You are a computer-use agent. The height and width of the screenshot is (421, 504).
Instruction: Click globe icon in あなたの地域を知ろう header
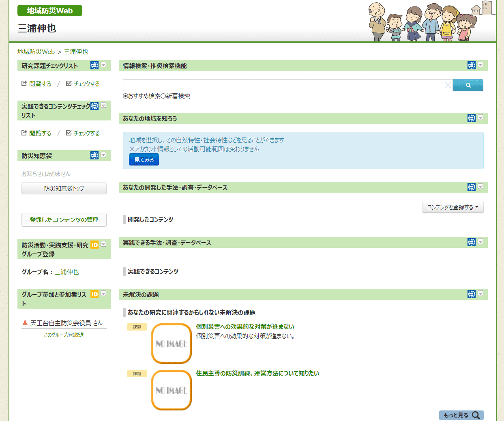tap(472, 118)
